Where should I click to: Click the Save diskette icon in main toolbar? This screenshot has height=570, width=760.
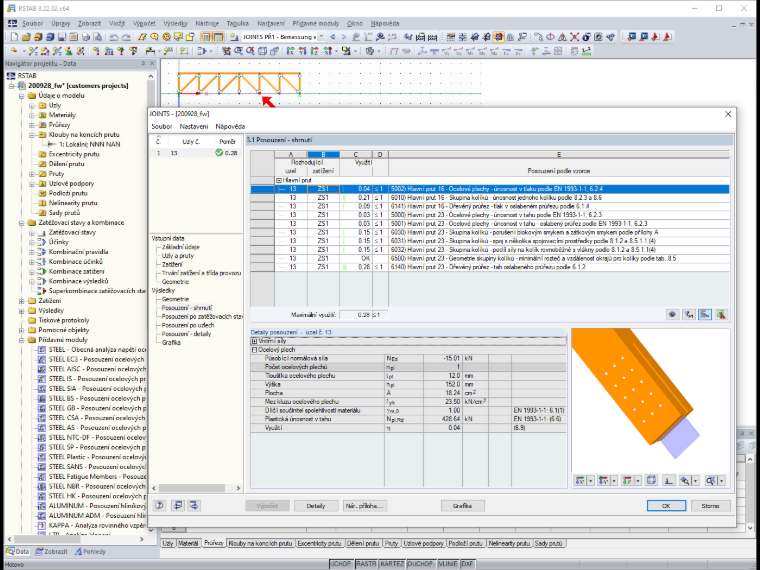coord(62,37)
